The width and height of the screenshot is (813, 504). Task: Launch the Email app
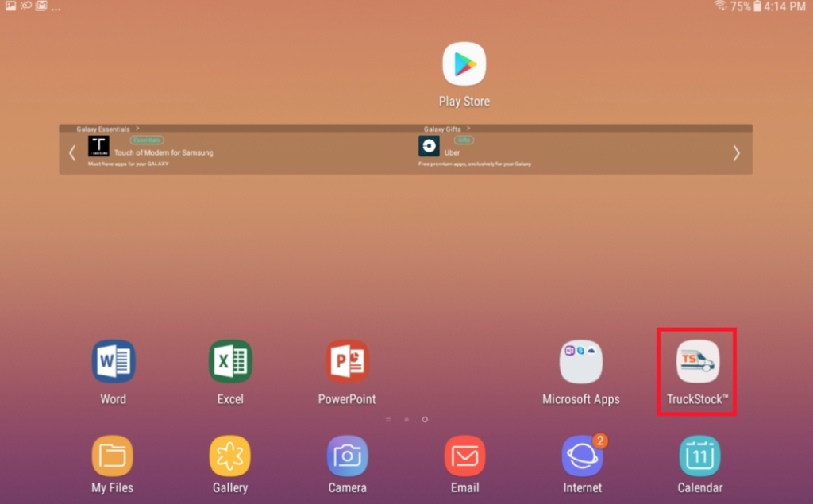(x=464, y=455)
